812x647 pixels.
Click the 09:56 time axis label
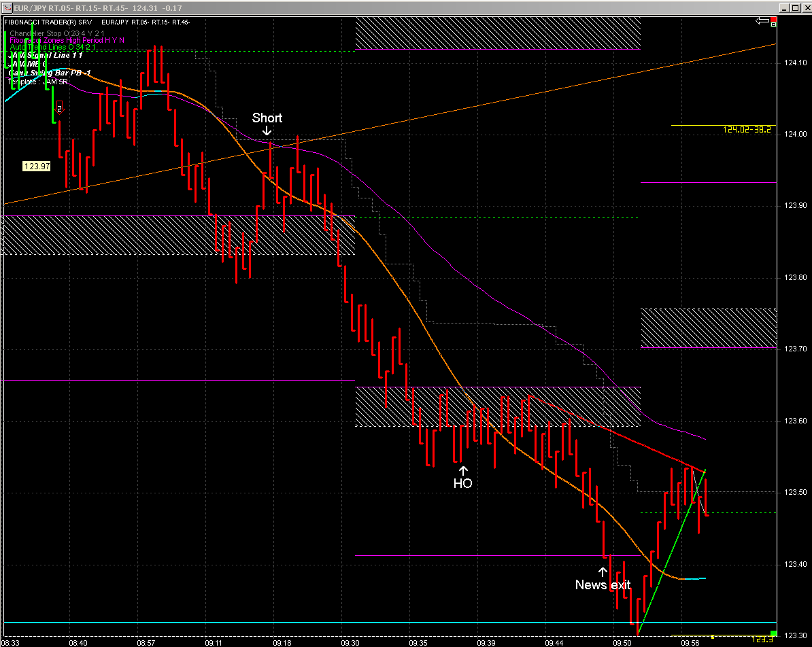(x=690, y=643)
